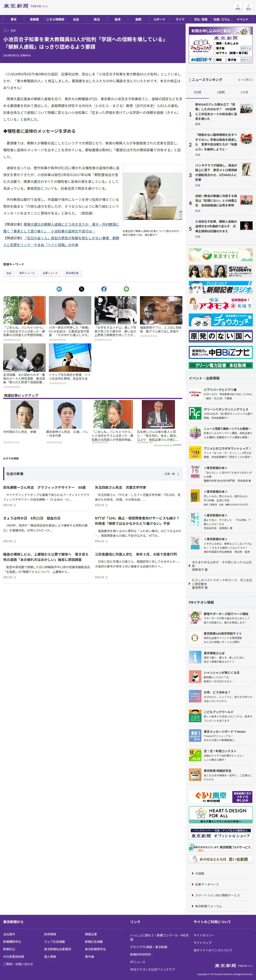This screenshot has height=980, width=256.
Task: Select 政治 in the navigation bar
Action: pyautogui.click(x=97, y=19)
